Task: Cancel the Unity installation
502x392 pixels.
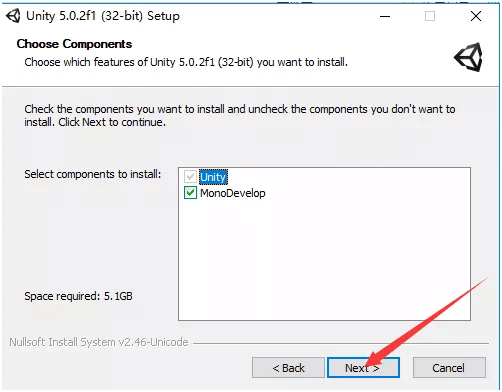Action: (x=449, y=368)
